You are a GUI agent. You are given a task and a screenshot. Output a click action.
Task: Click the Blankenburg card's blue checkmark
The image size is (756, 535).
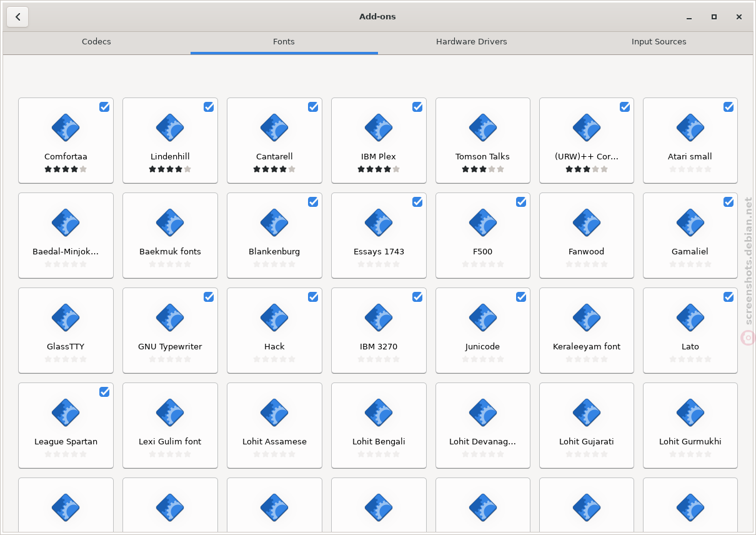313,202
